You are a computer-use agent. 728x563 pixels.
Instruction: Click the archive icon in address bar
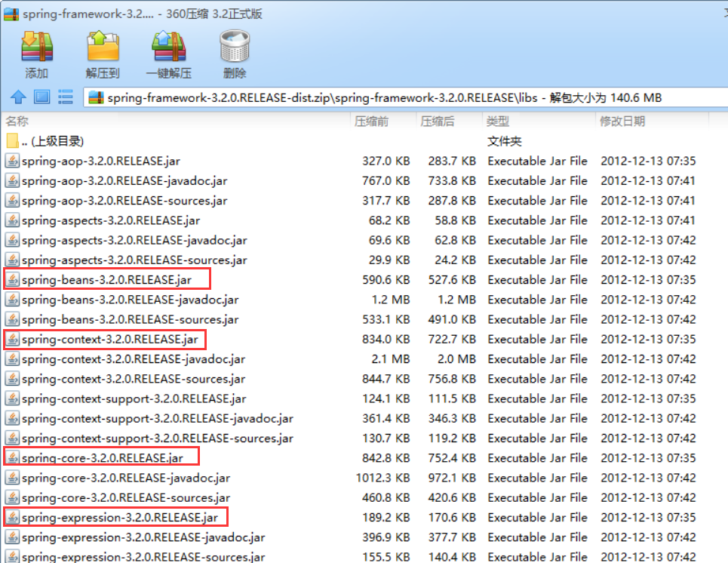96,97
